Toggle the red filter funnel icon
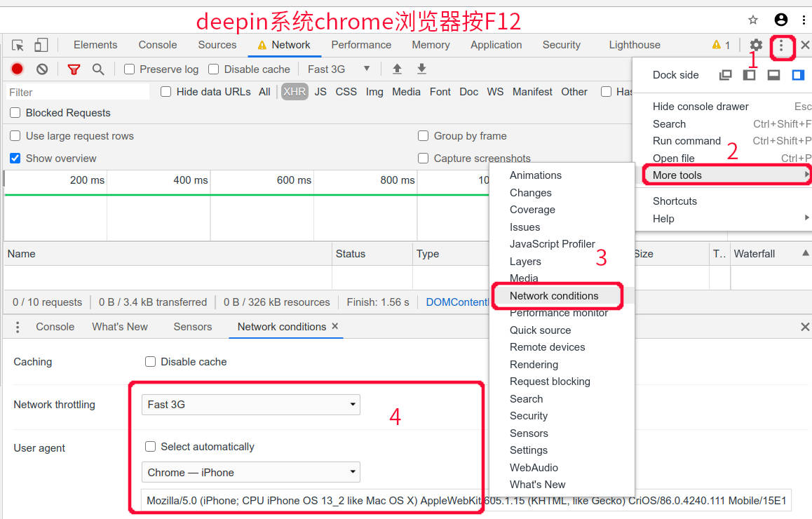Viewport: 812px width, 519px height. point(74,69)
